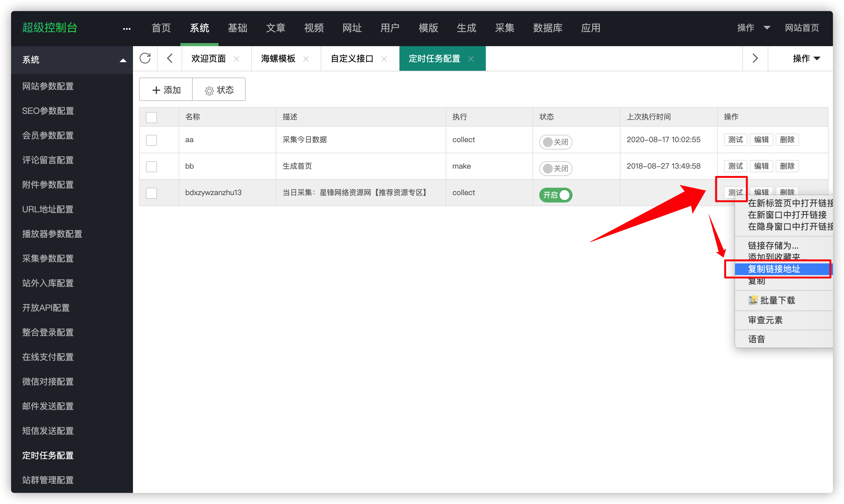Collapse the 系统 sidebar section
This screenshot has height=504, width=844.
tap(72, 60)
